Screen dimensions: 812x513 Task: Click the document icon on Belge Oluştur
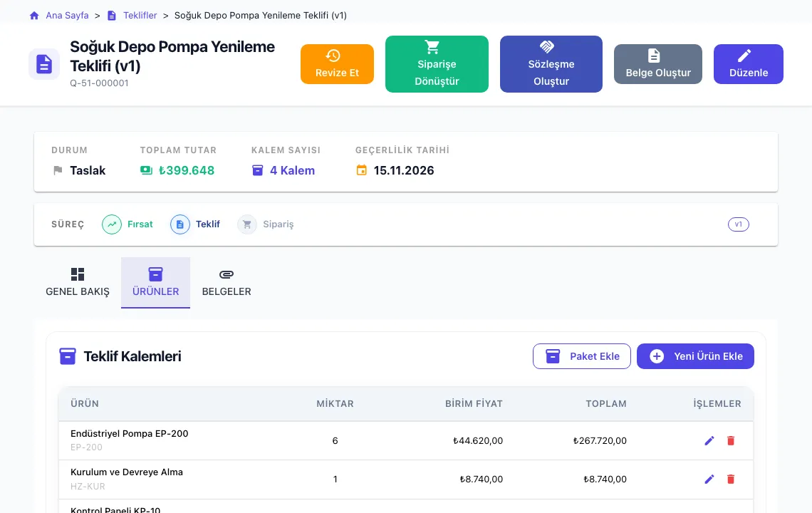(x=654, y=56)
